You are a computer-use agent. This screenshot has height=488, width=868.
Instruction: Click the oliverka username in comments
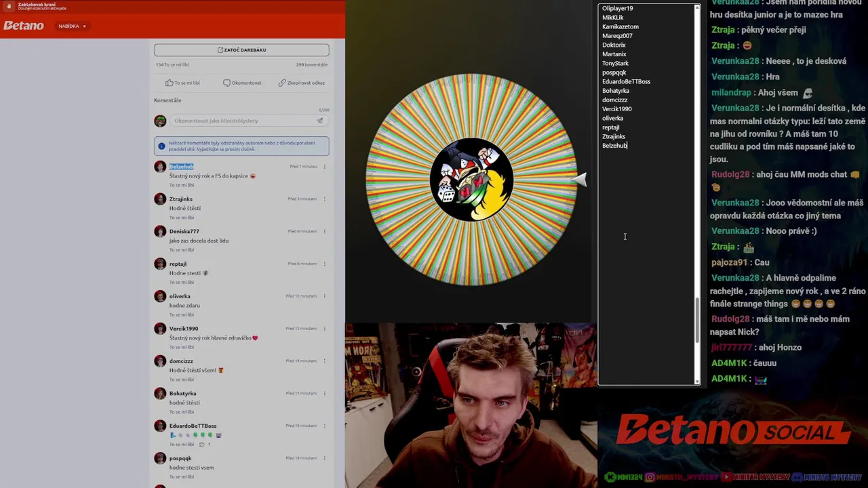point(180,296)
